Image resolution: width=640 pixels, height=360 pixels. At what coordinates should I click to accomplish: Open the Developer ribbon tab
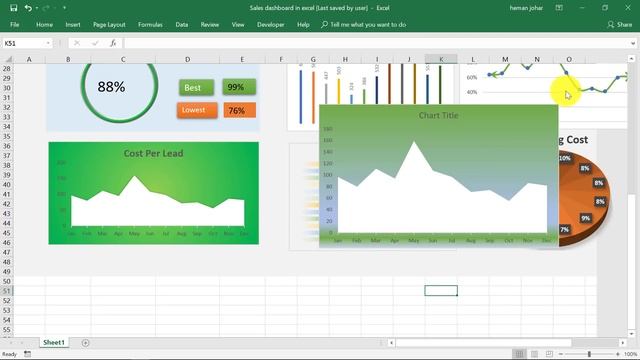[x=271, y=24]
